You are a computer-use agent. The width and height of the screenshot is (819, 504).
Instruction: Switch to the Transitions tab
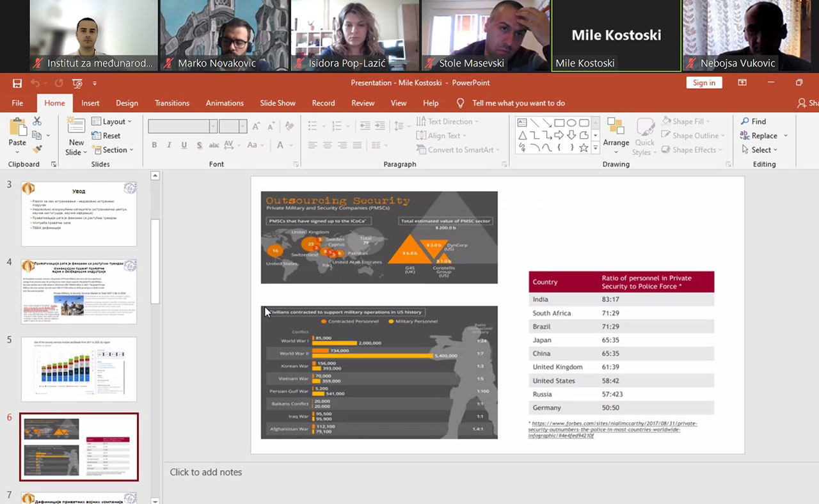point(172,103)
